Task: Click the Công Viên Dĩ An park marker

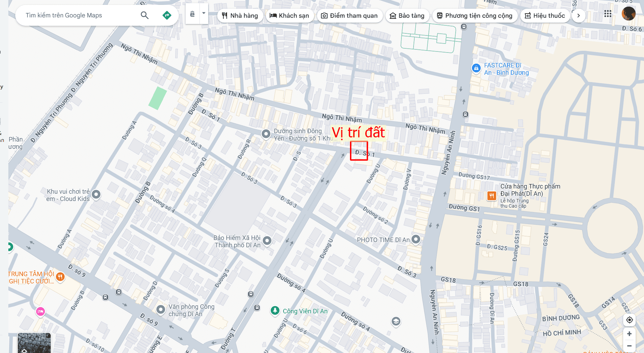Action: click(275, 311)
